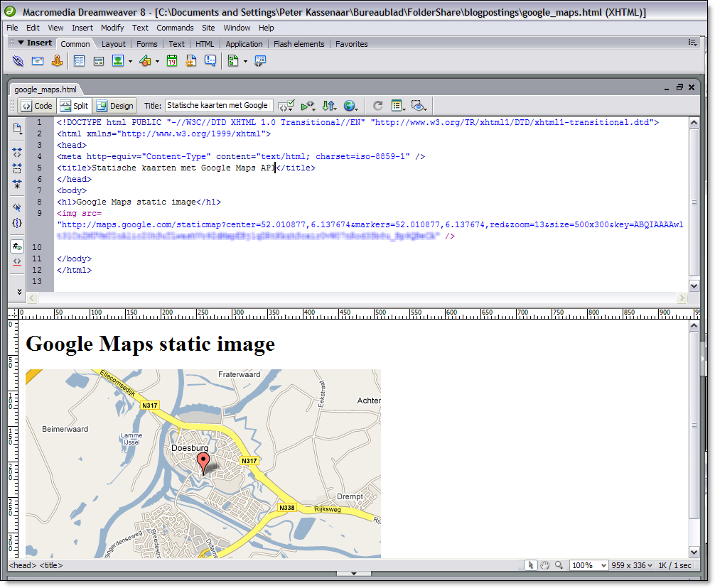Open the Tag Chooser
715x588 pixels.
point(260,60)
